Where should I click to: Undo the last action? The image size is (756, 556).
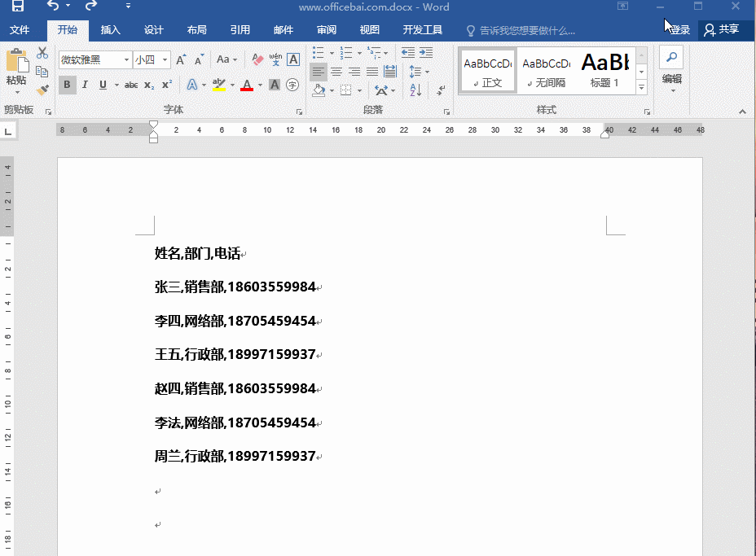[53, 6]
